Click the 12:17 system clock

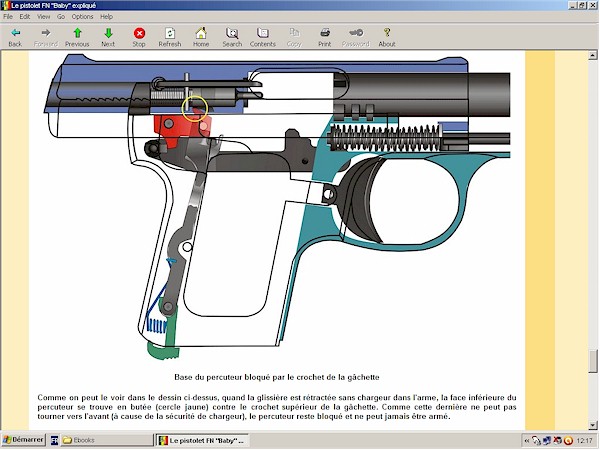[x=584, y=441]
